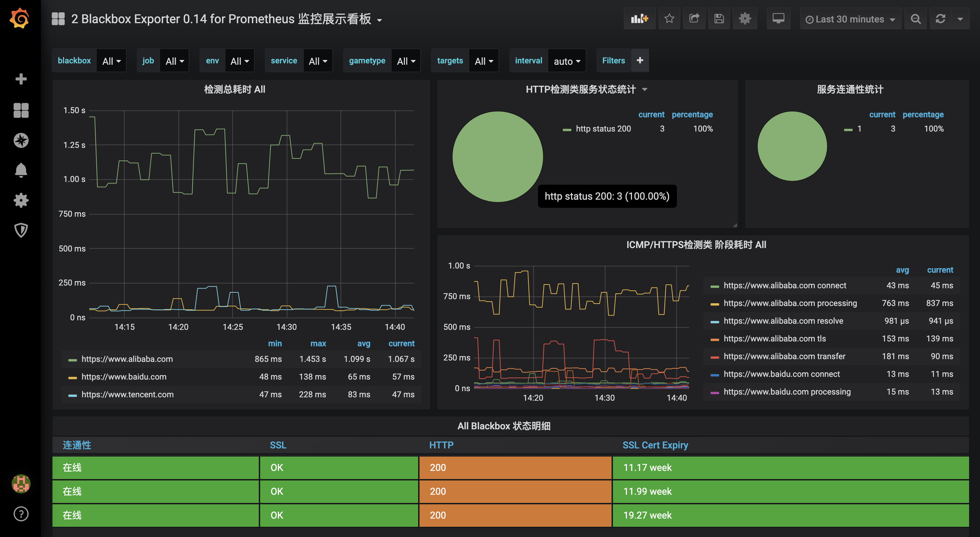Add a new panel using the graph-plus icon
The image size is (980, 537).
coord(639,18)
